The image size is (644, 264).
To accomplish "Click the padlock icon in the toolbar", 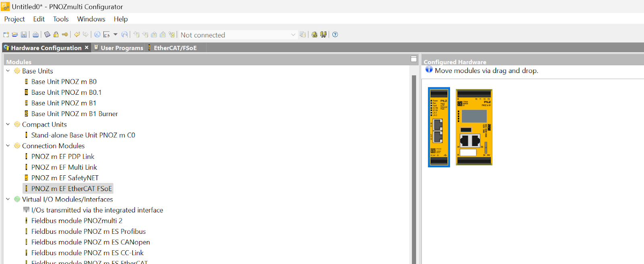I will [x=56, y=35].
